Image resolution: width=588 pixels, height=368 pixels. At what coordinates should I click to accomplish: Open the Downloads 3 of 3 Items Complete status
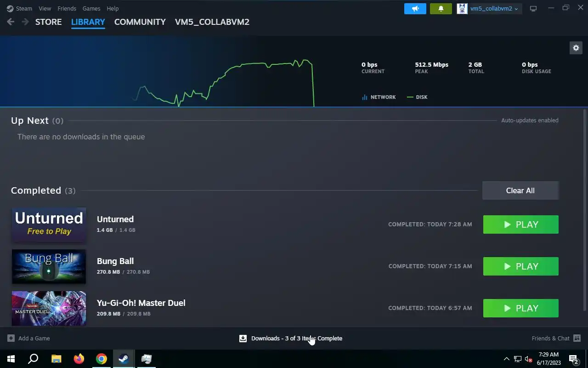[297, 338]
